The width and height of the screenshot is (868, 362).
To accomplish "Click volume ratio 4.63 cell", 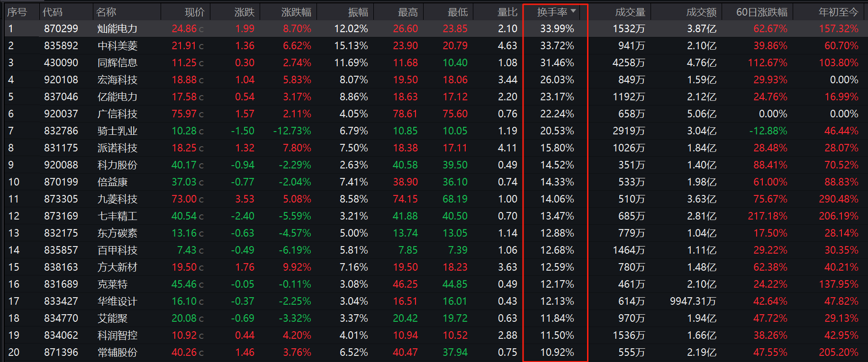I will pyautogui.click(x=507, y=45).
